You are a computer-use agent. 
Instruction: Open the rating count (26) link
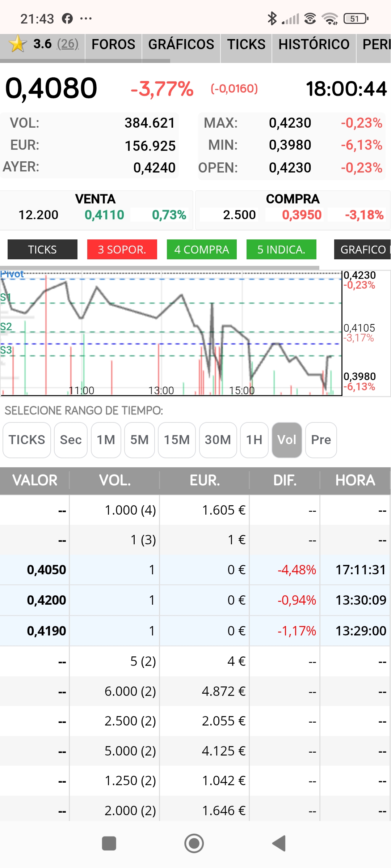68,44
